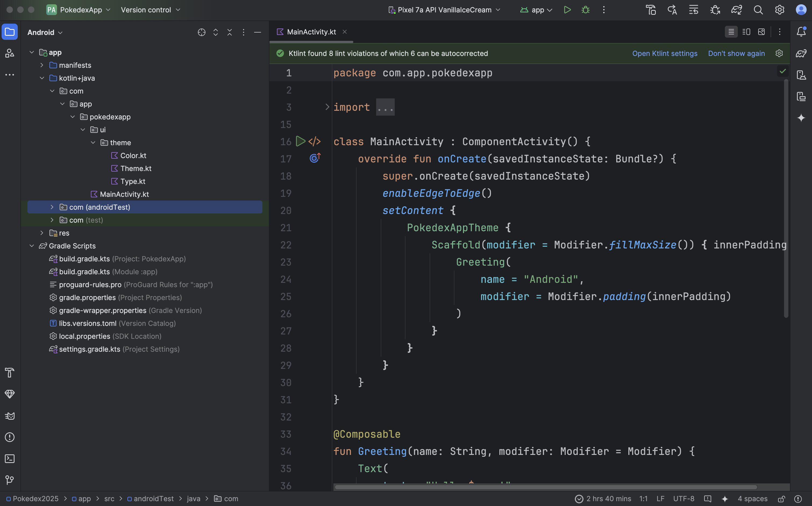The image size is (812, 506).
Task: Click the horizontal editor scrollbar
Action: coord(545,487)
